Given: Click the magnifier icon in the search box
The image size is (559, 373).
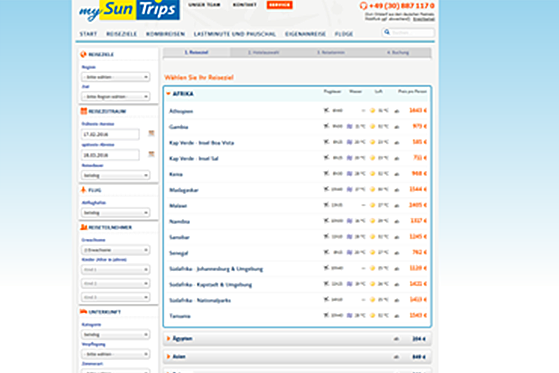Looking at the screenshot, I should (x=387, y=32).
